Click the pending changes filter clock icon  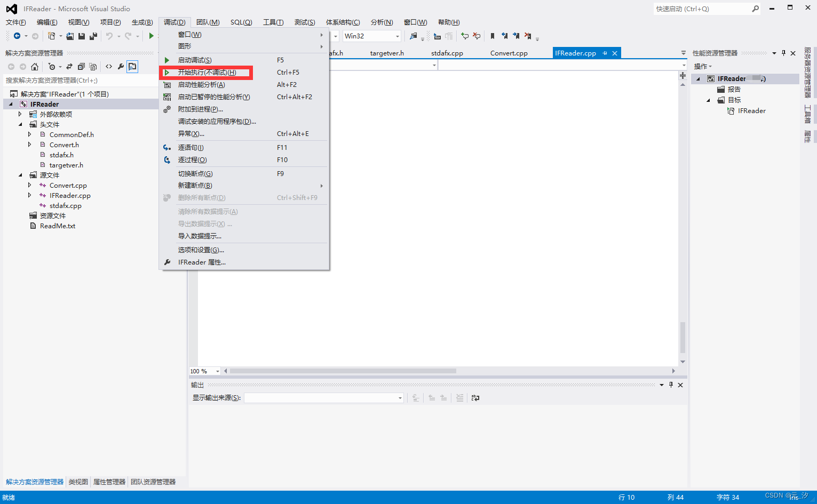tap(52, 67)
